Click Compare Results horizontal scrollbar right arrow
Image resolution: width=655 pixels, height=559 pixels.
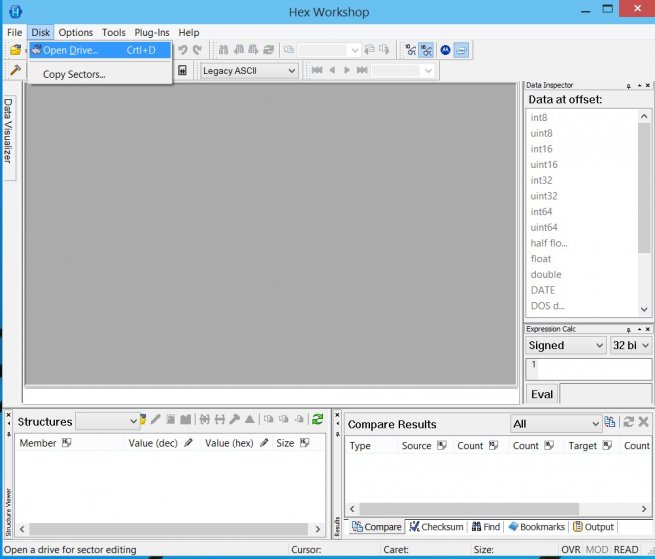644,508
